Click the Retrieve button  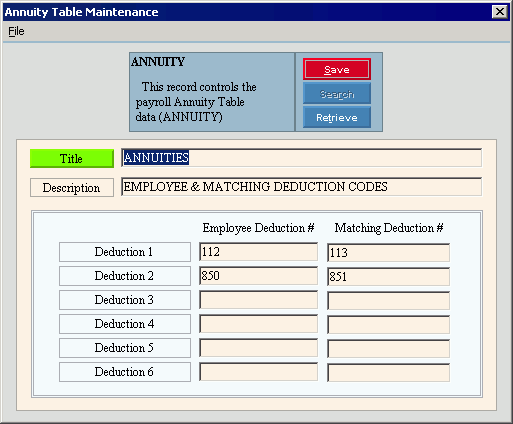(337, 117)
